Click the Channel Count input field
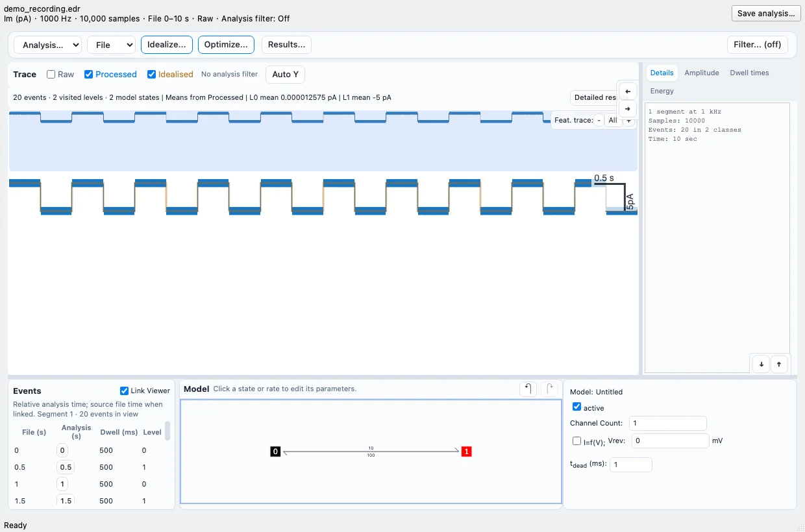This screenshot has width=805, height=532. 668,423
